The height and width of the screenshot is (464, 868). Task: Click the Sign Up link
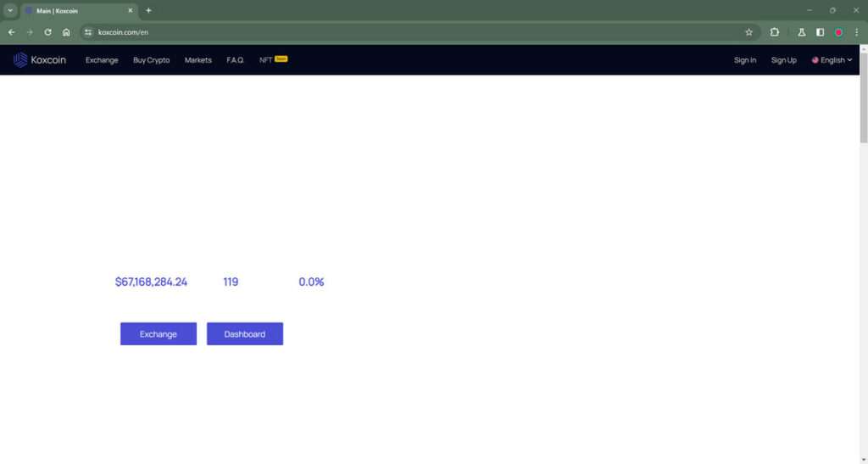tap(784, 59)
